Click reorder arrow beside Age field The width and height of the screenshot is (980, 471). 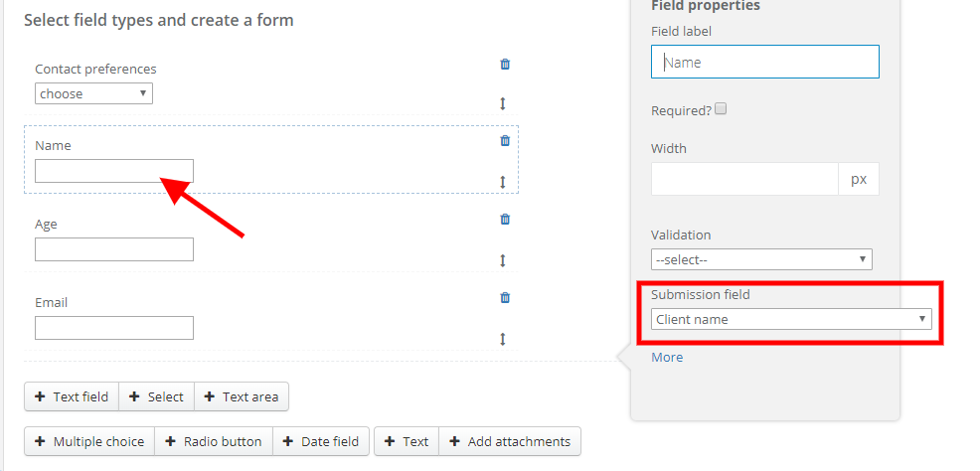[503, 260]
